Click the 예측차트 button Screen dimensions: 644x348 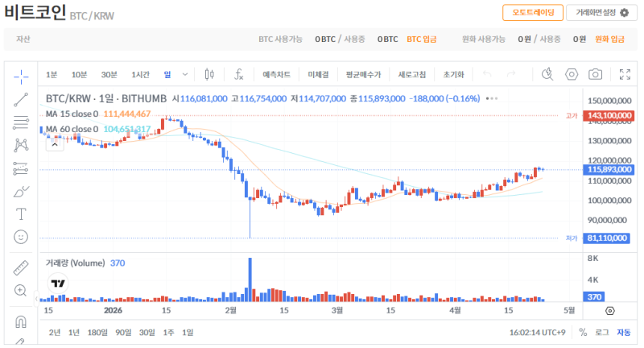click(276, 74)
